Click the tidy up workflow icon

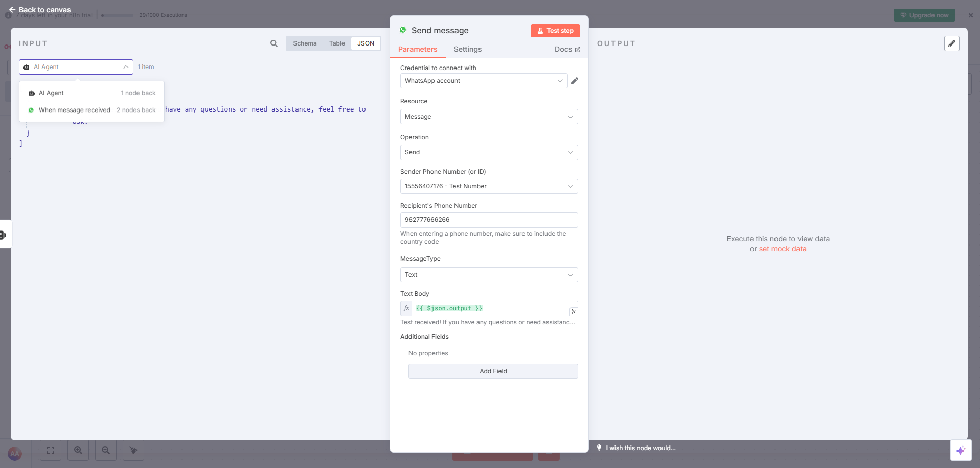coord(133,450)
